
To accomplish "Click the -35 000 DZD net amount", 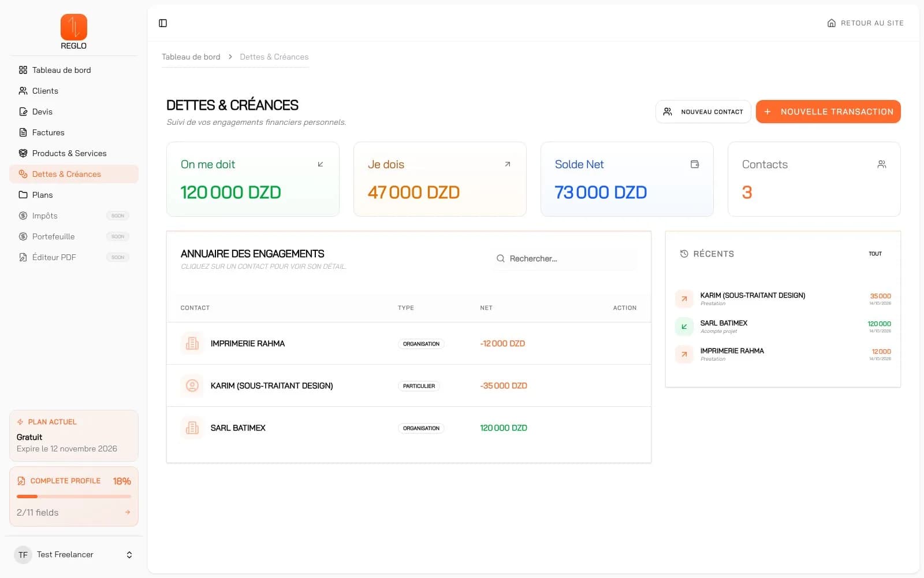I will pyautogui.click(x=504, y=386).
